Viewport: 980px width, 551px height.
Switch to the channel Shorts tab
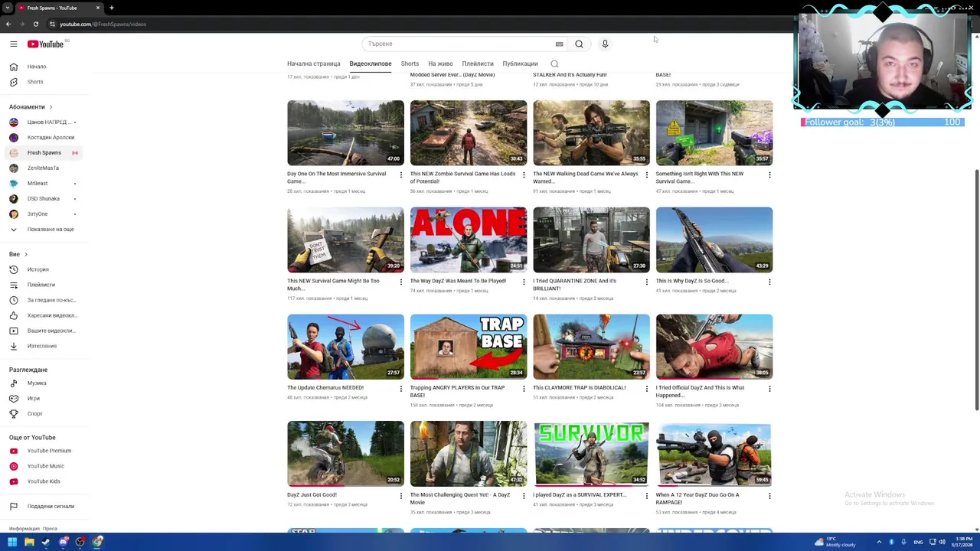tap(410, 64)
